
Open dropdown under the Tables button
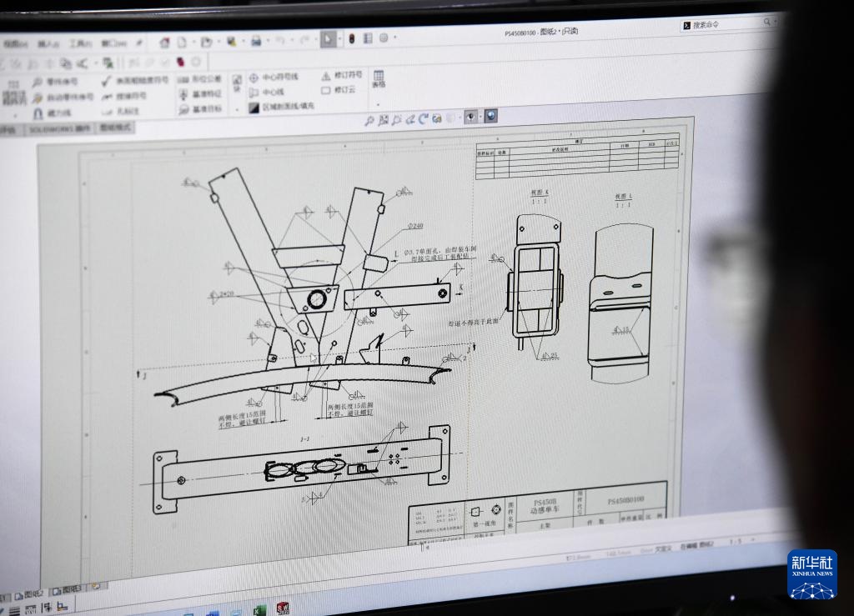pos(378,104)
